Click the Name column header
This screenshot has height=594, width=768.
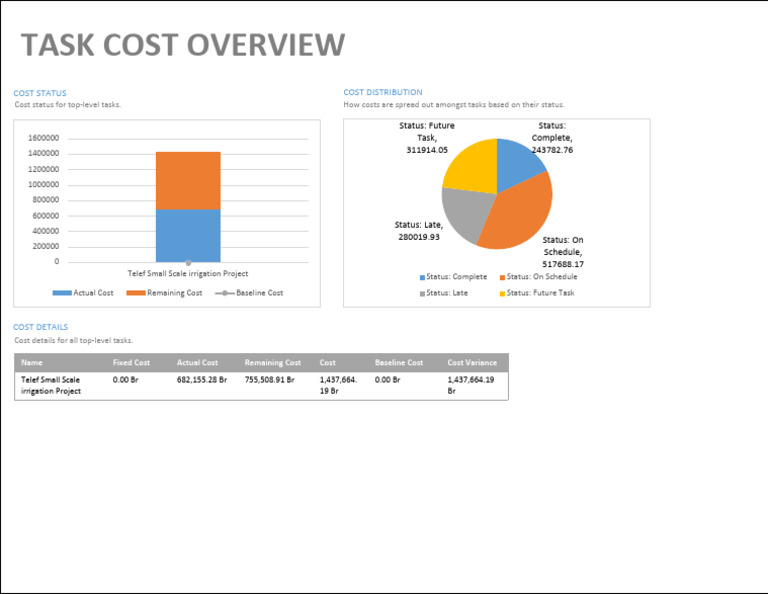pyautogui.click(x=32, y=362)
